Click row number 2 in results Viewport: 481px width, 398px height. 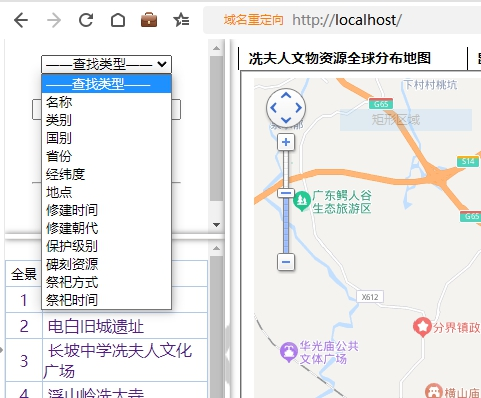(x=24, y=326)
